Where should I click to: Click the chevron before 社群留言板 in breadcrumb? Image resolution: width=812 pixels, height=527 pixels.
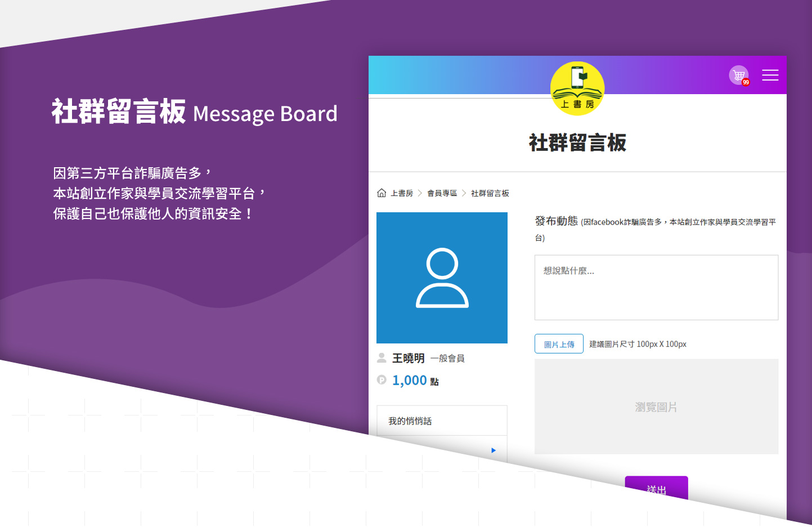(463, 193)
